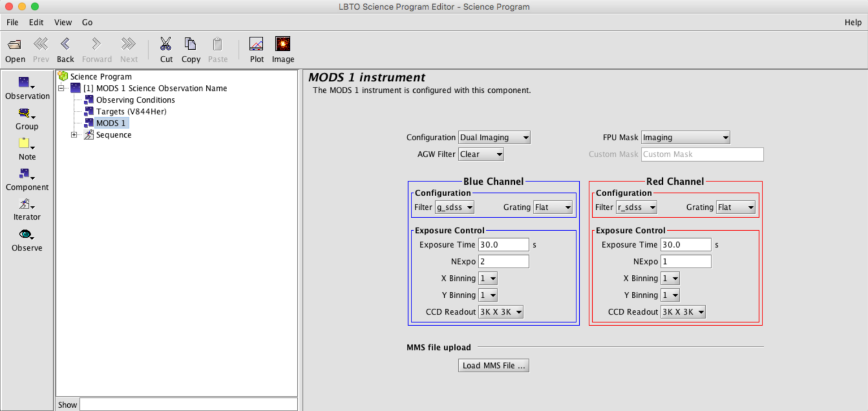Select the Sequence tree item
868x411 pixels.
pyautogui.click(x=107, y=135)
